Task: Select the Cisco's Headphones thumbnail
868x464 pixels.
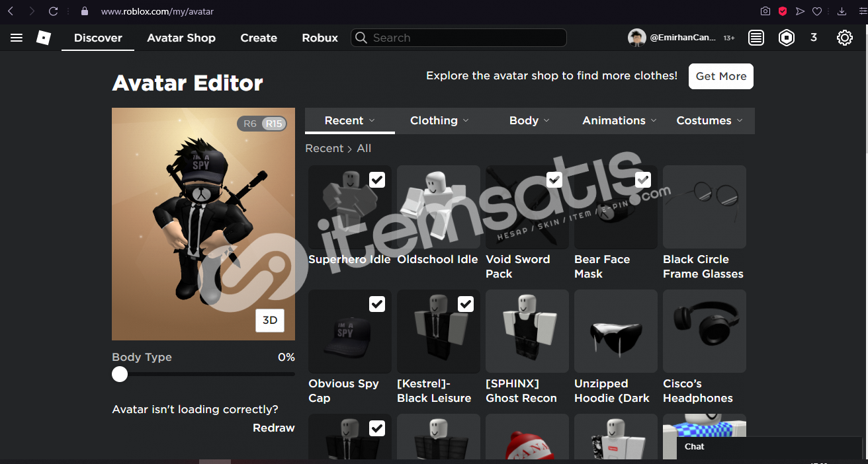Action: coord(705,331)
